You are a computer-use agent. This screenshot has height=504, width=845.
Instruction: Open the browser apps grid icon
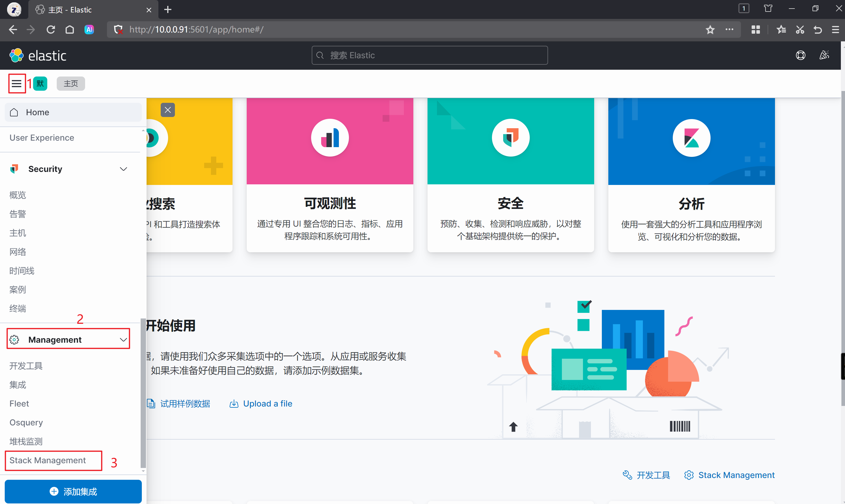756,30
